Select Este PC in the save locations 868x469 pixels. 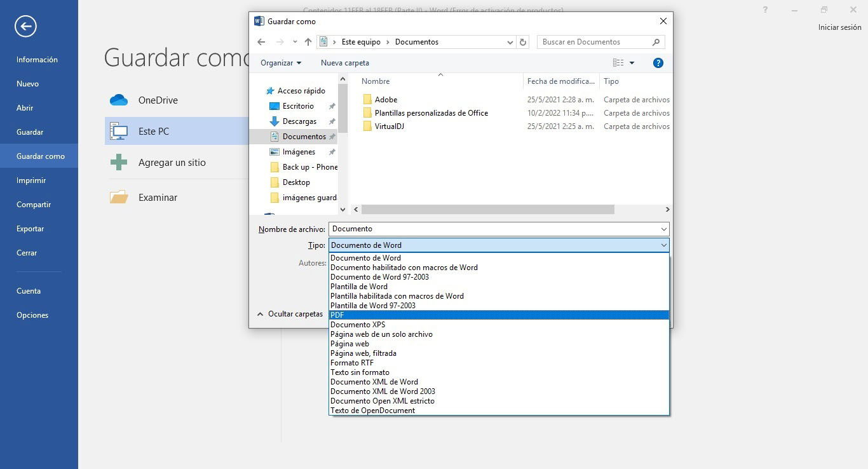(x=153, y=131)
